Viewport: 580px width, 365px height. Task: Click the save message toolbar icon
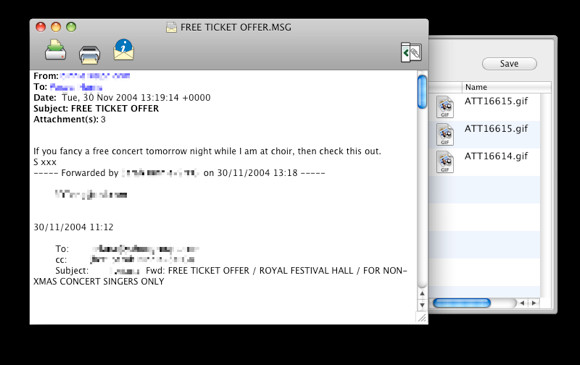[x=55, y=50]
